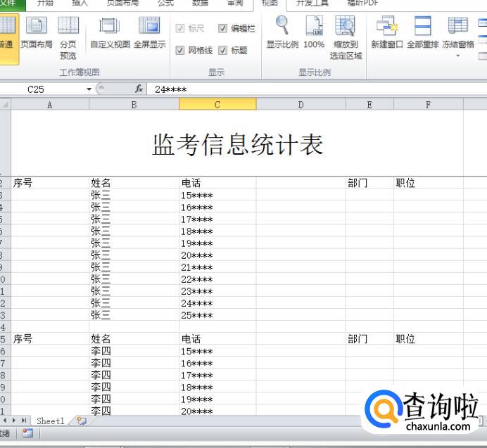Expand Freeze Panes dropdown arrow

458,56
